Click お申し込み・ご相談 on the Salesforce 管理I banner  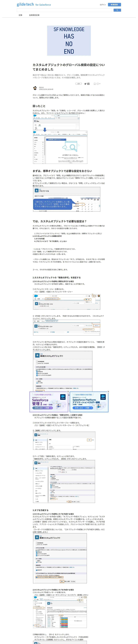(42, 408)
